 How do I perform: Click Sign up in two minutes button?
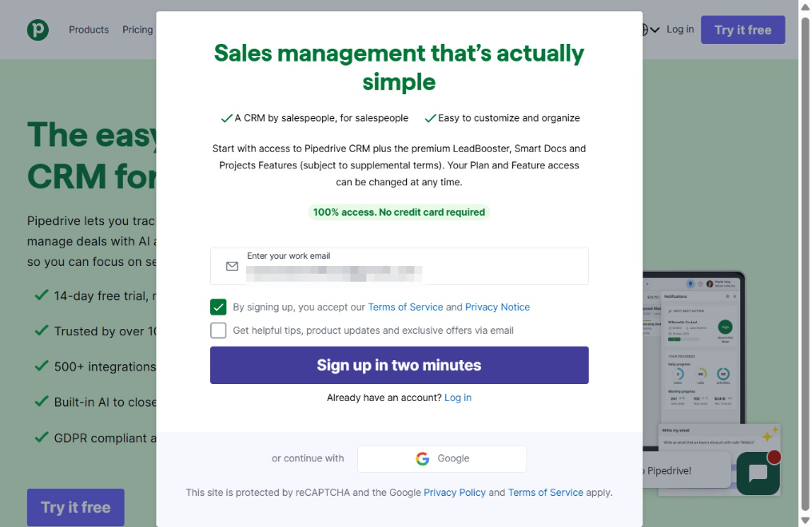400,365
